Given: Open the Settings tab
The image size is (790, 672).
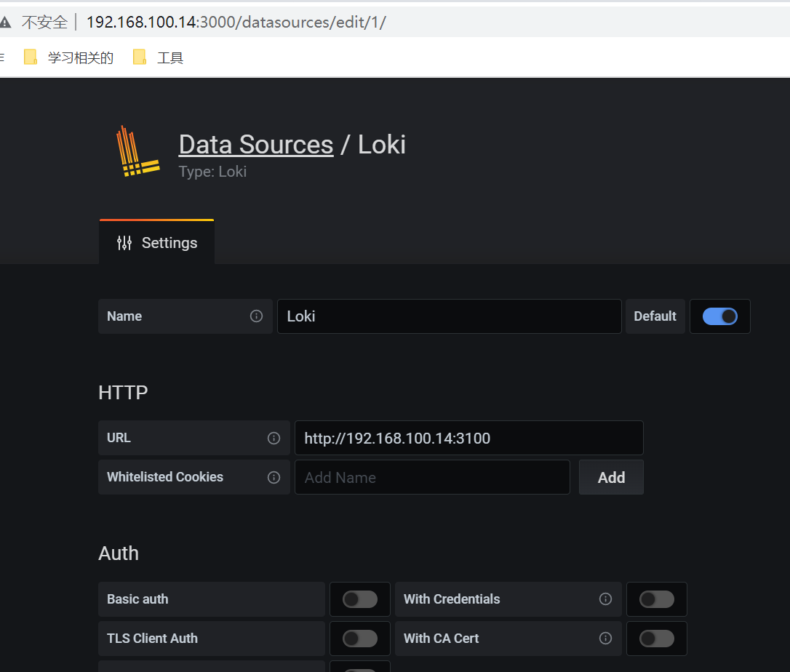Looking at the screenshot, I should 156,242.
